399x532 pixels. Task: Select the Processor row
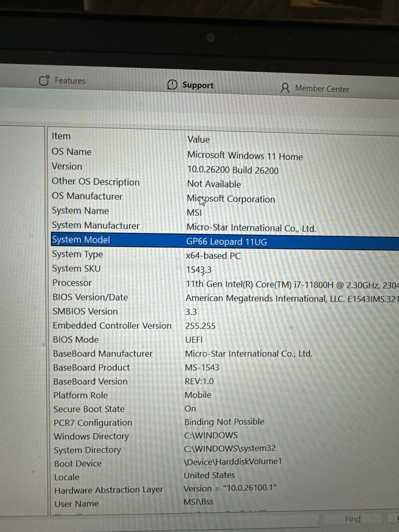[x=224, y=284]
